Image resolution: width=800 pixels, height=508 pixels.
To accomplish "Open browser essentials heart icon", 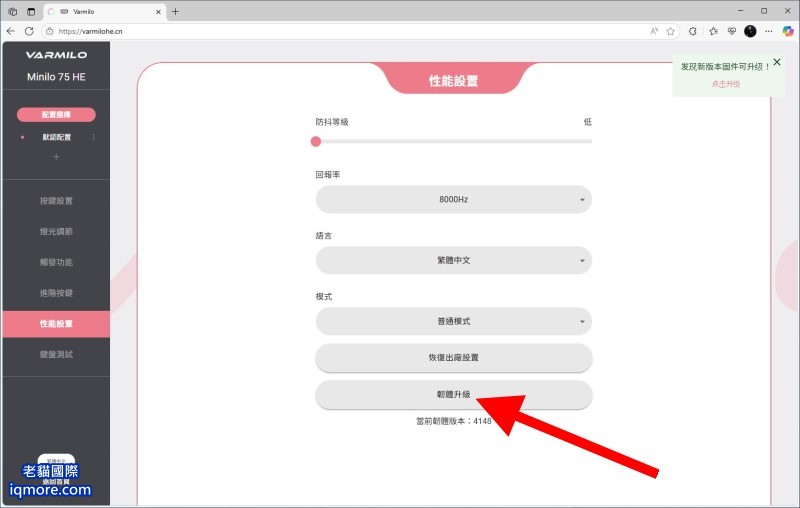I will pyautogui.click(x=732, y=31).
